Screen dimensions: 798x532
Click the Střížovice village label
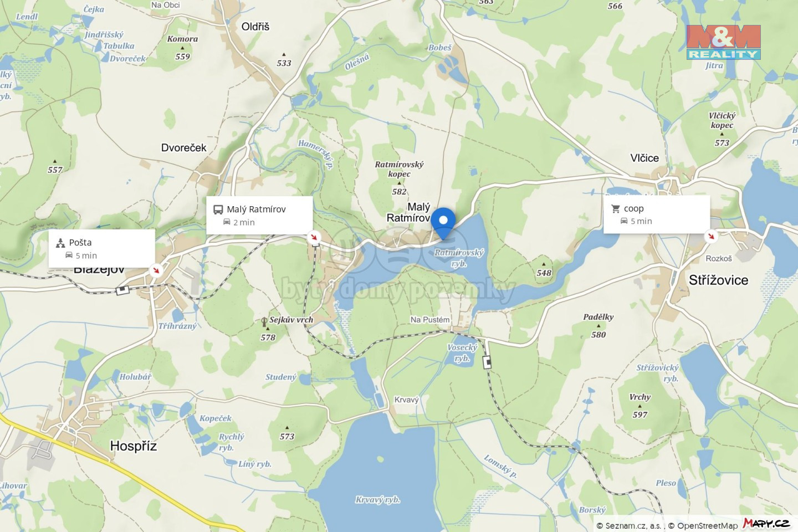(x=718, y=280)
